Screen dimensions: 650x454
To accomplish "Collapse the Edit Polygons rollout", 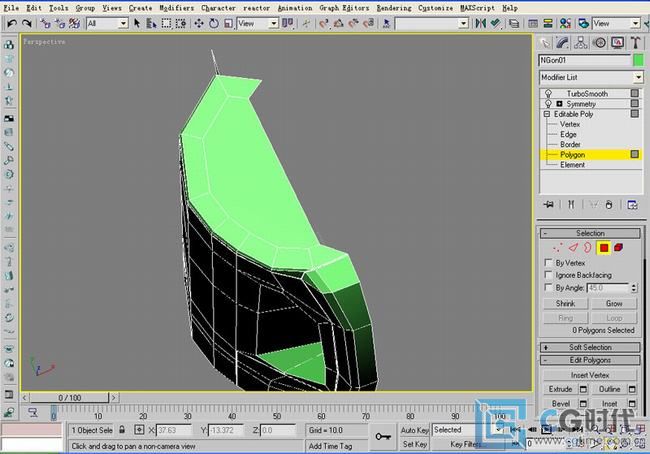I will pos(590,360).
